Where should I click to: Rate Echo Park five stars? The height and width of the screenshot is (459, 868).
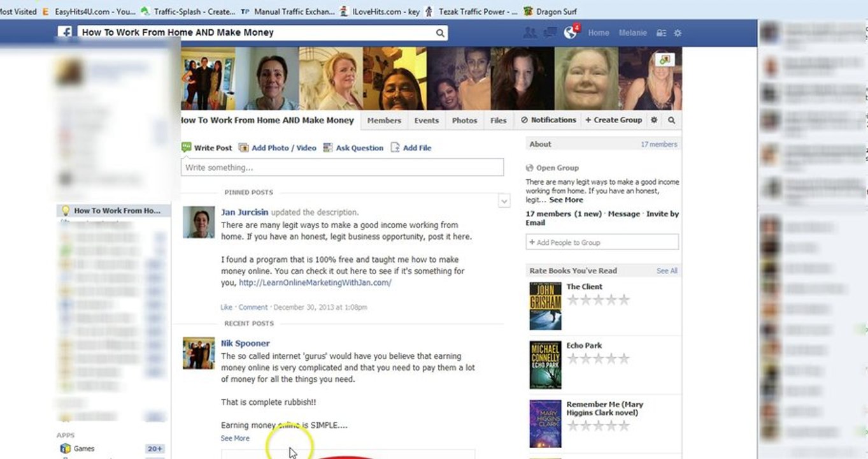coord(623,358)
